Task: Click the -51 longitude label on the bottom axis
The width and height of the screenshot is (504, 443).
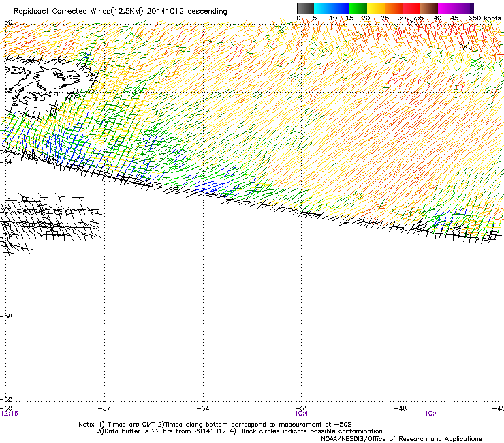Action: pos(301,408)
